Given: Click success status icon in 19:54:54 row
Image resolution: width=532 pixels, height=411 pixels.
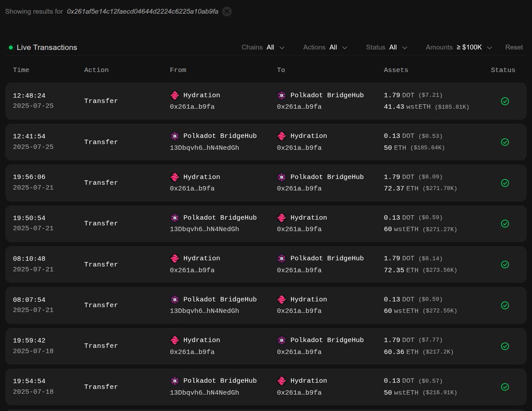Looking at the screenshot, I should click(505, 387).
